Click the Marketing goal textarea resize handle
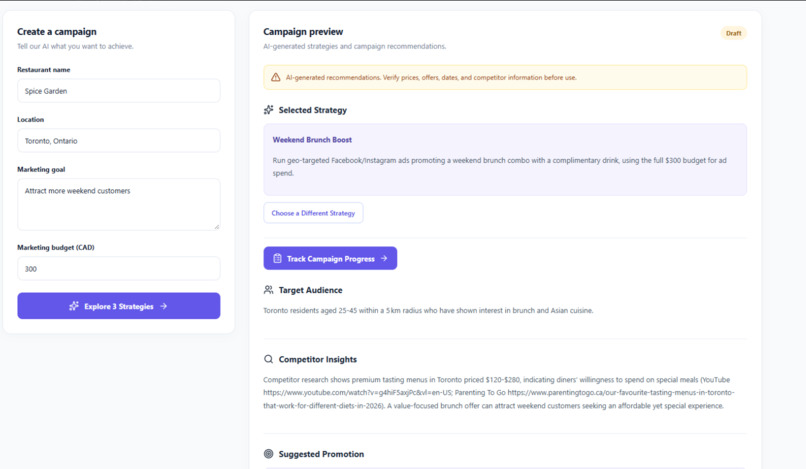 pos(216,226)
